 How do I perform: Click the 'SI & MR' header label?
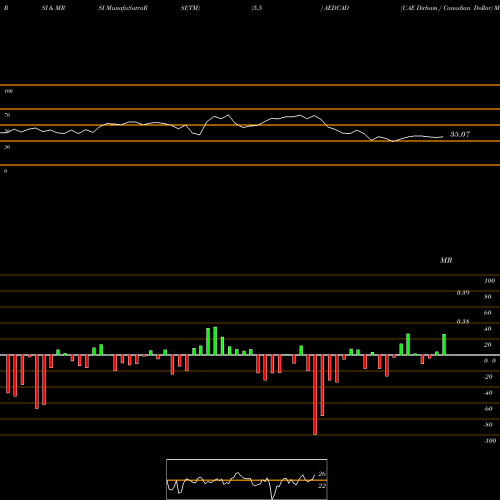tap(53, 8)
